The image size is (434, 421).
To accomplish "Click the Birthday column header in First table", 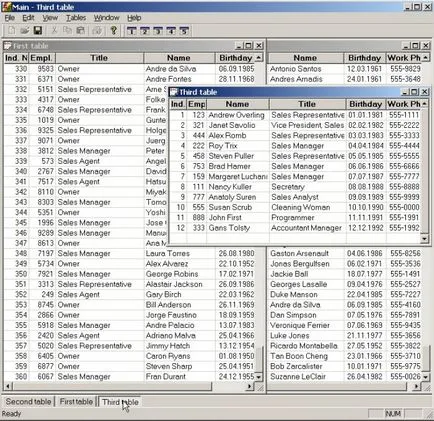I will (236, 58).
